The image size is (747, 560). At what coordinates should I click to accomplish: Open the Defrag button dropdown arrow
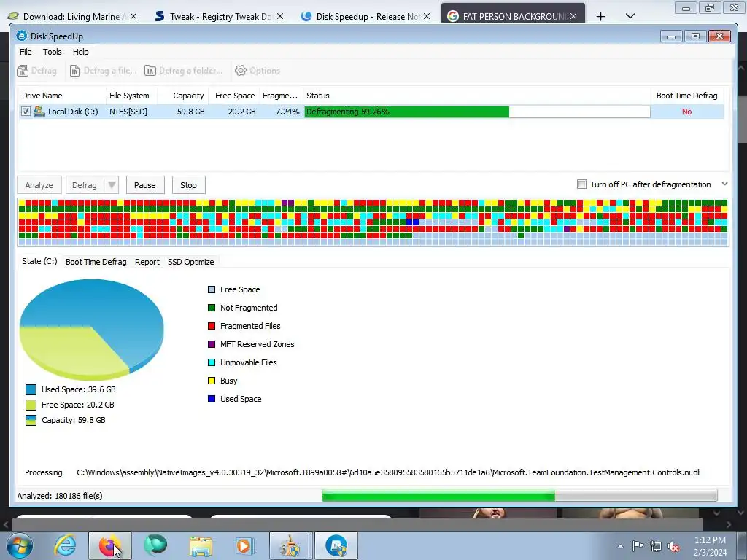click(112, 184)
